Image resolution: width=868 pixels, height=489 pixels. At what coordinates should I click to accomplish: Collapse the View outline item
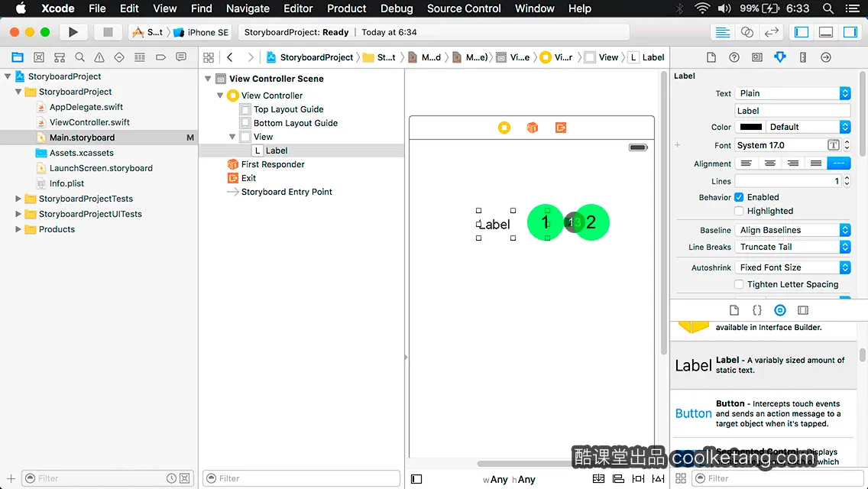coord(232,137)
